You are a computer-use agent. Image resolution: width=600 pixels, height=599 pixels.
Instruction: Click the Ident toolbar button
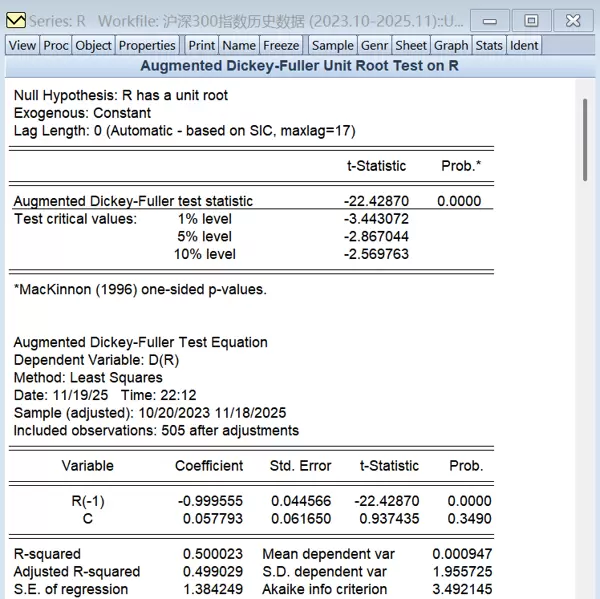point(524,45)
